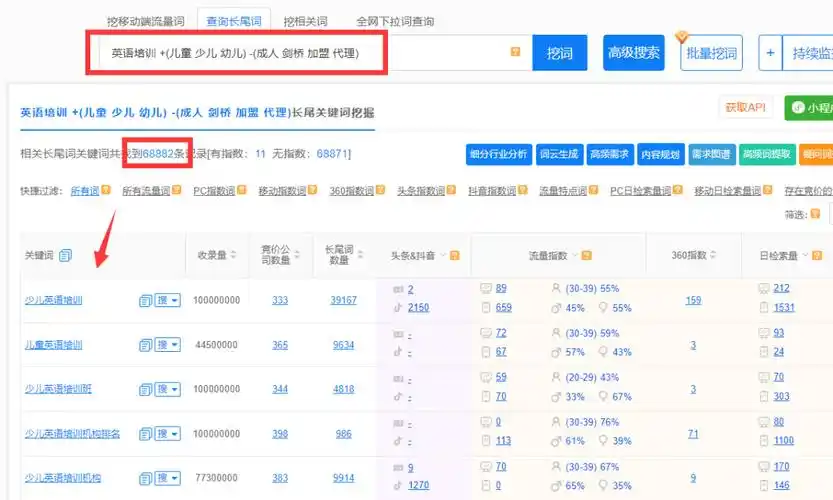Expand the 头条&抖音 column dropdown
The width and height of the screenshot is (833, 500).
pyautogui.click(x=442, y=256)
